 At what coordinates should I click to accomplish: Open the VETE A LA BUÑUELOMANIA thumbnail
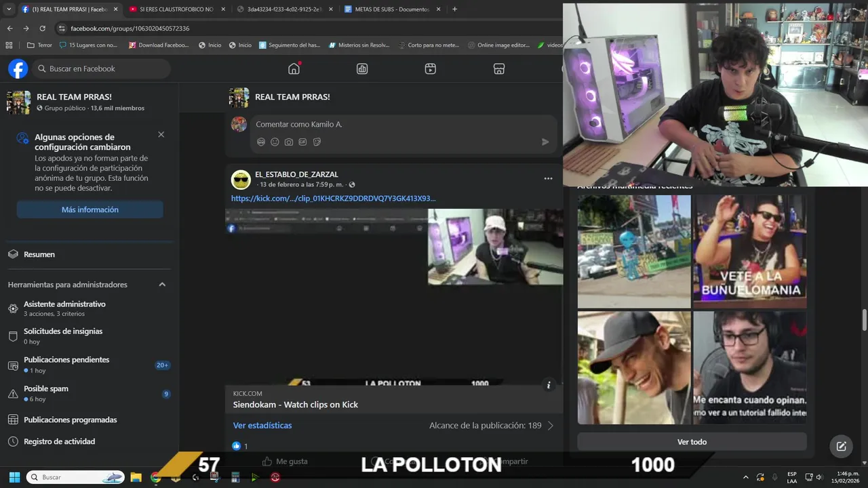749,251
